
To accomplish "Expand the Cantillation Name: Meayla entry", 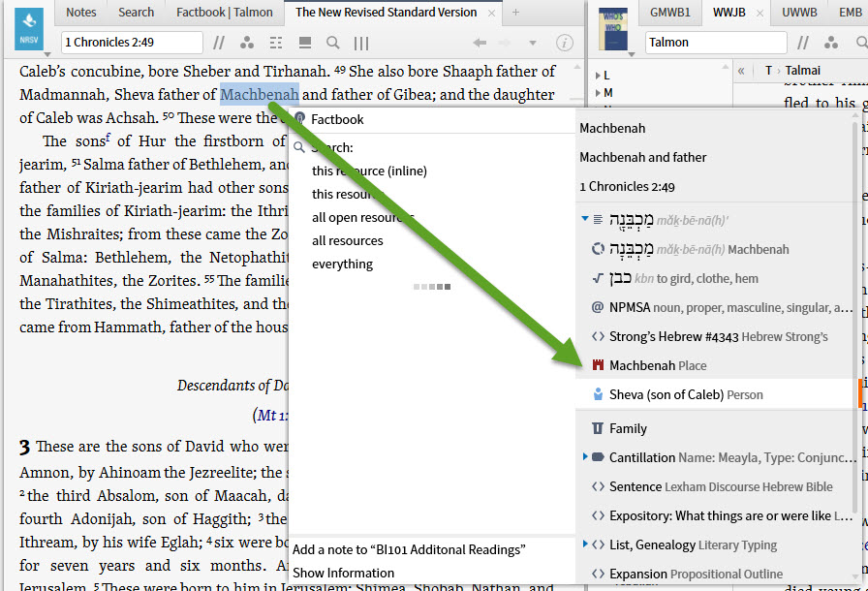I will point(585,457).
